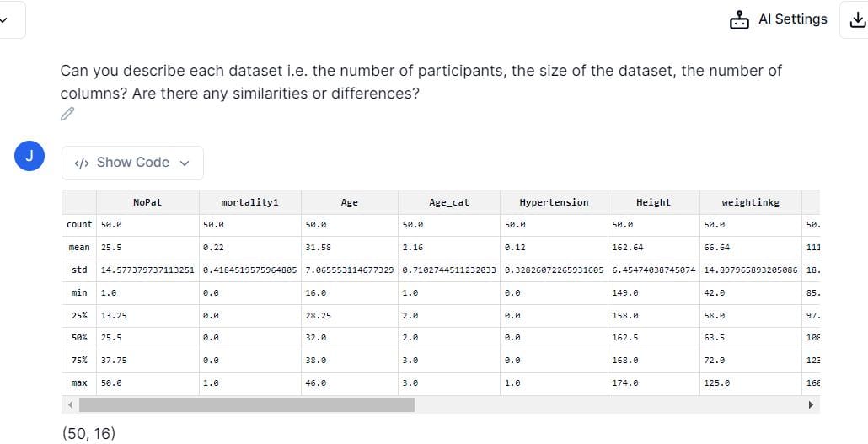Image resolution: width=868 pixels, height=444 pixels.
Task: Select the NoPat column header
Action: click(147, 203)
